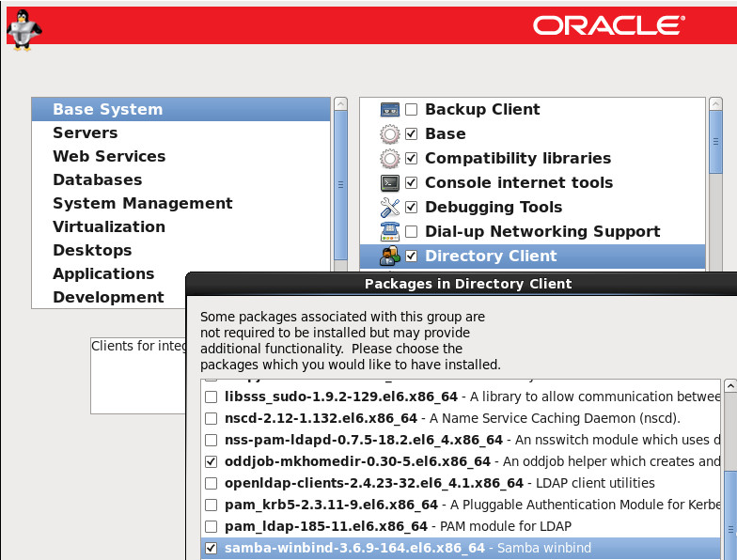Click the dialog package list scrollbar up arrow
The width and height of the screenshot is (737, 560).
pyautogui.click(x=730, y=386)
